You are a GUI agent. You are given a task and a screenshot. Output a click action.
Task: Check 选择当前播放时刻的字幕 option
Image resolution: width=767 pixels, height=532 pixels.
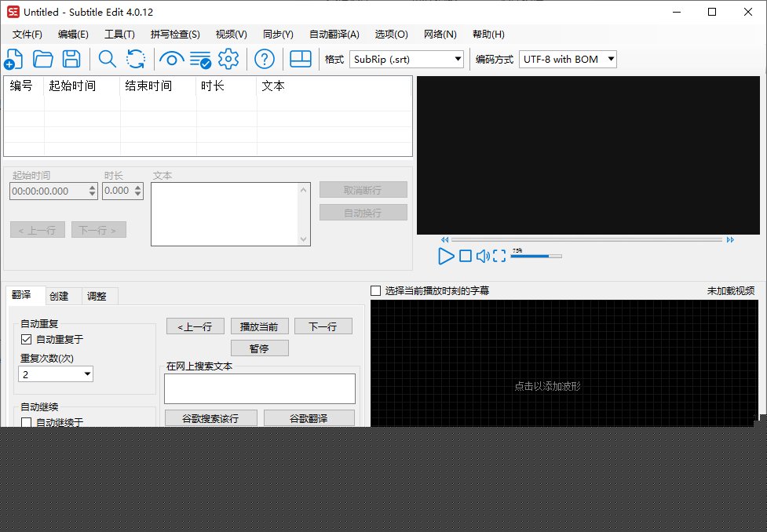click(x=376, y=291)
